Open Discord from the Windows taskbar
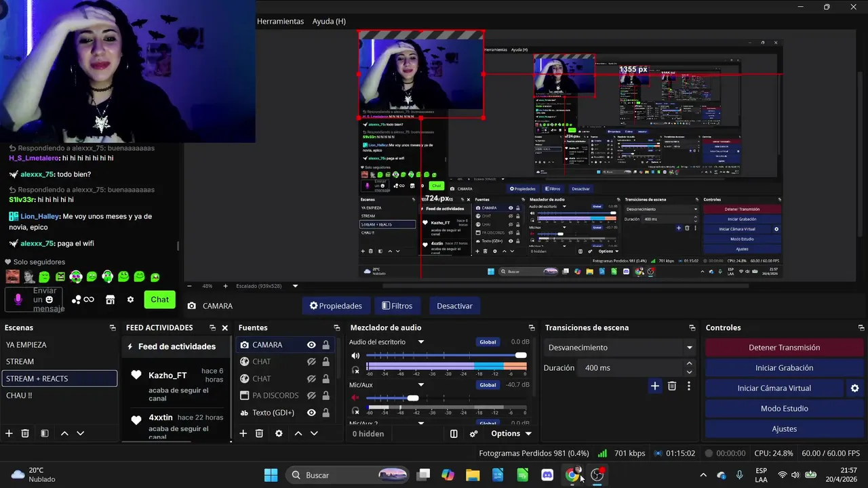This screenshot has width=868, height=488. click(x=547, y=475)
